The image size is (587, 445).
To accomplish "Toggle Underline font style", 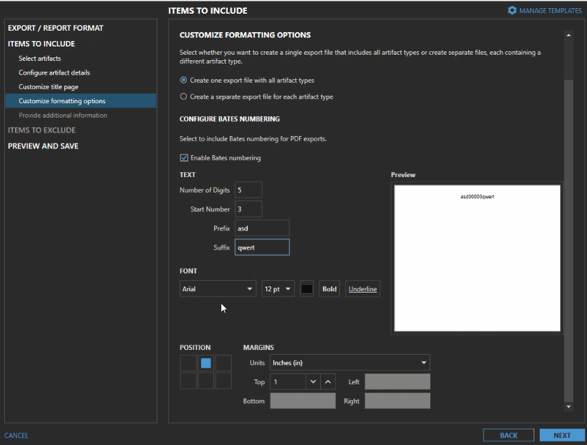I will pos(363,289).
